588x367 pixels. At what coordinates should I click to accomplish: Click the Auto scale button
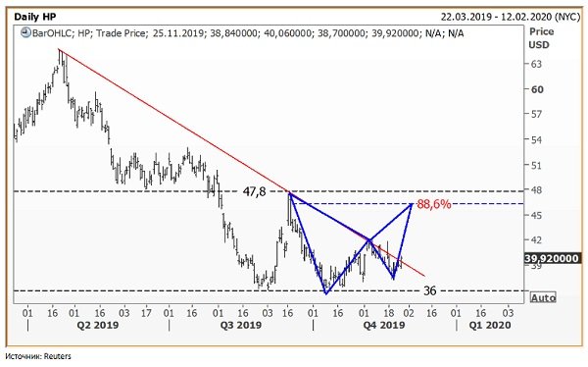[x=543, y=298]
